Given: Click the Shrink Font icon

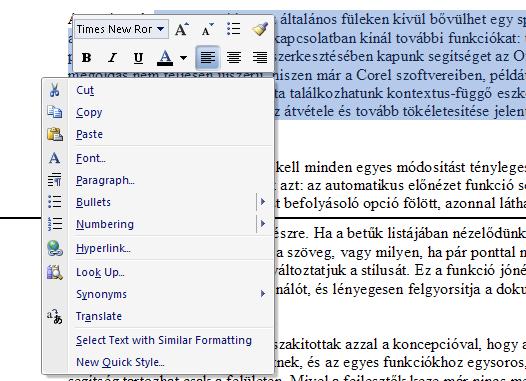Looking at the screenshot, I should 208,29.
